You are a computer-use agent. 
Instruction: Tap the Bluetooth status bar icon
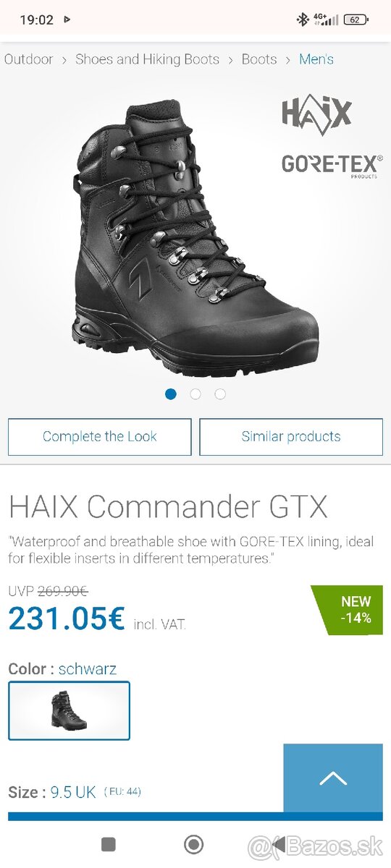point(303,20)
